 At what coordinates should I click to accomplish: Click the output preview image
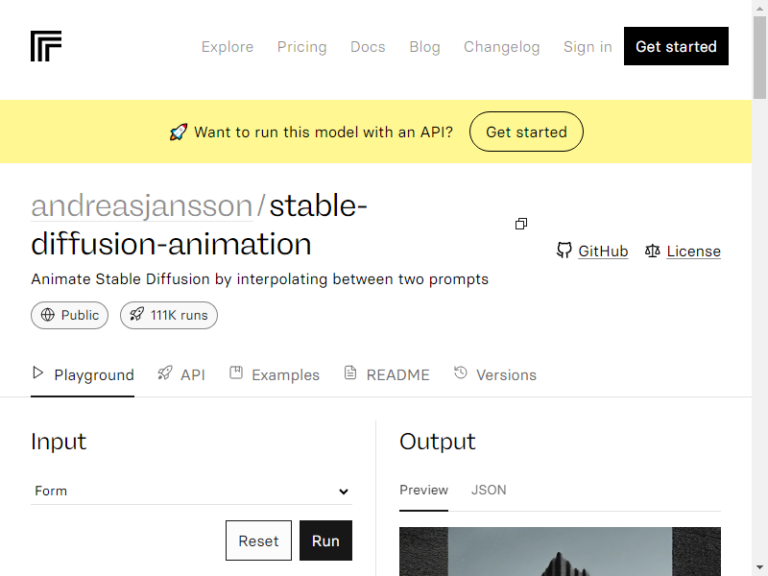point(560,552)
